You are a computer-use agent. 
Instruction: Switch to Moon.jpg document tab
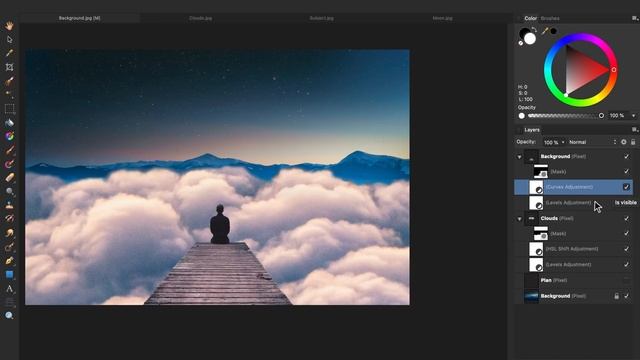[442, 18]
